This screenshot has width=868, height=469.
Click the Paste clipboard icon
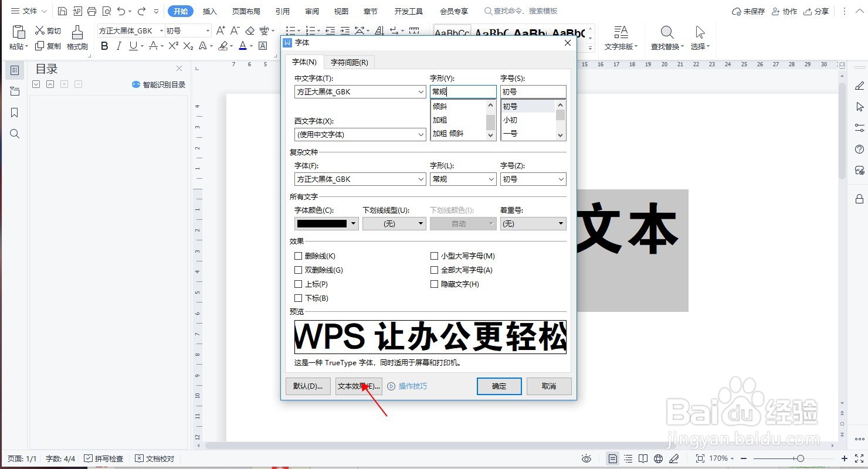(x=19, y=32)
